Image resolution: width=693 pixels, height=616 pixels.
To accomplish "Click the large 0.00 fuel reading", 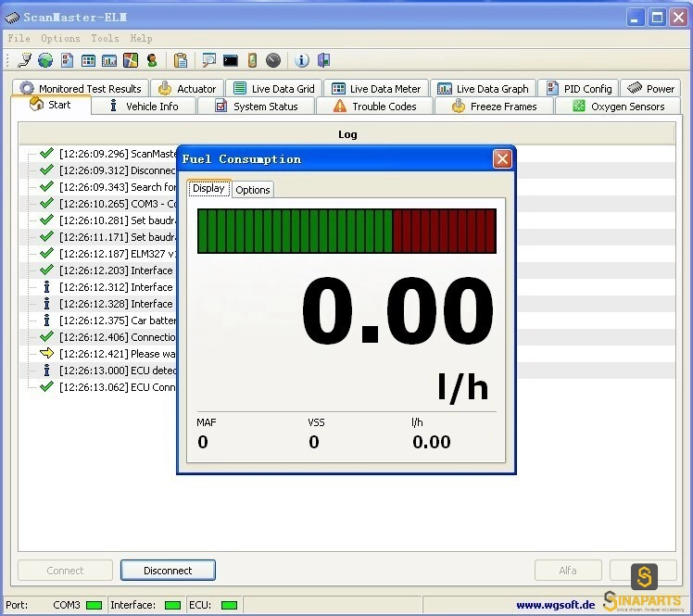I will [x=397, y=309].
